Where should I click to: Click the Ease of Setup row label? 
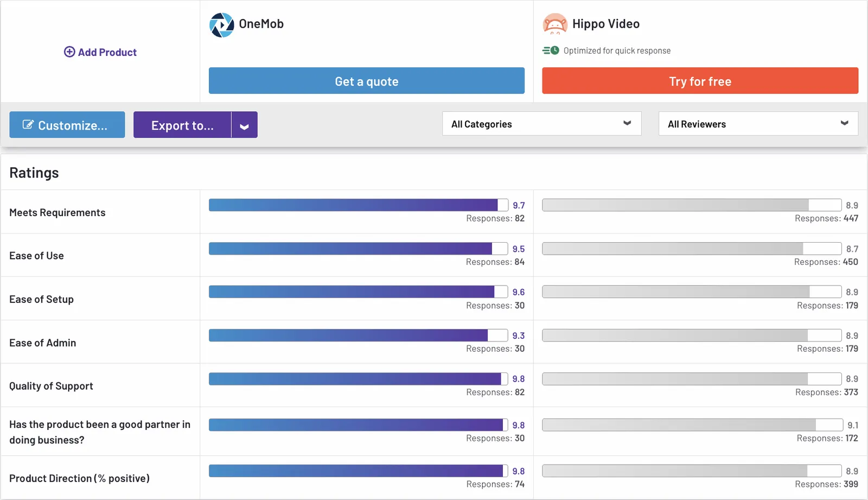tap(41, 299)
